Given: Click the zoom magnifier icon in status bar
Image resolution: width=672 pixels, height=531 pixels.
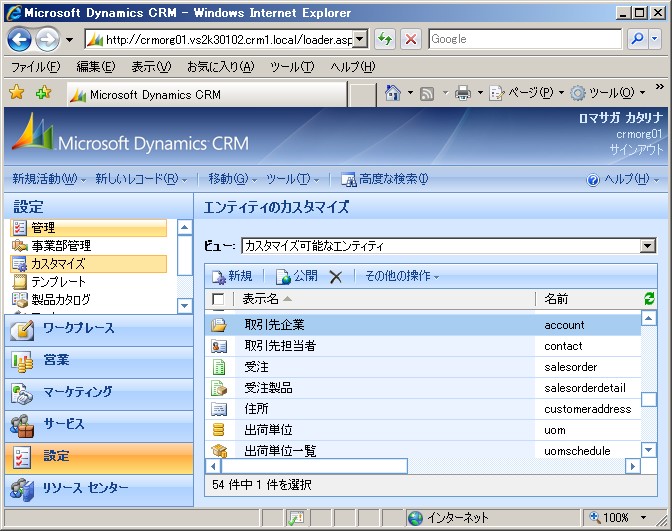Looking at the screenshot, I should pyautogui.click(x=594, y=517).
